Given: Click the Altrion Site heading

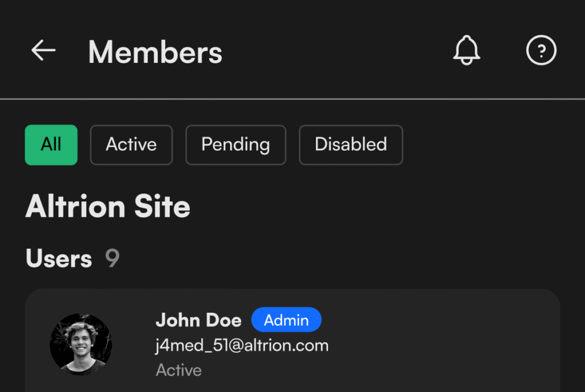Looking at the screenshot, I should 108,207.
